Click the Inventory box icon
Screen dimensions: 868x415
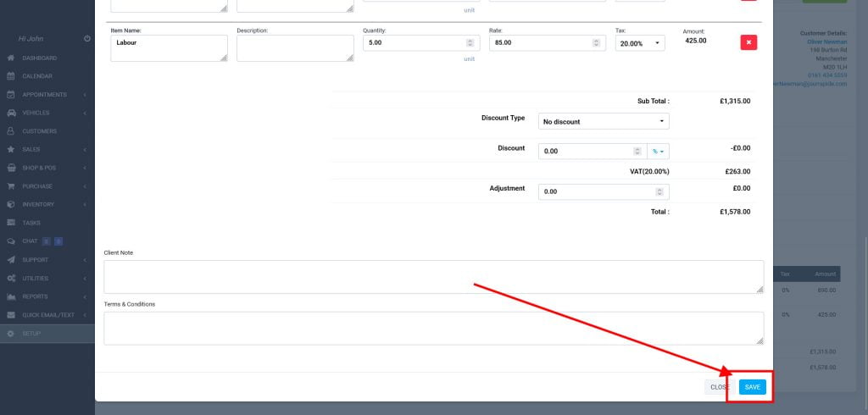11,204
